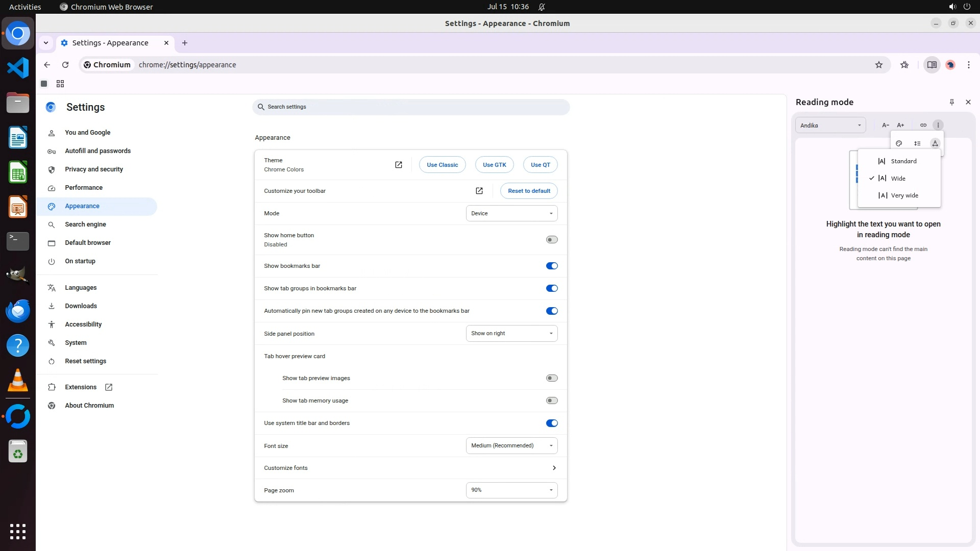Click Reset to default toolbar button

click(x=529, y=191)
